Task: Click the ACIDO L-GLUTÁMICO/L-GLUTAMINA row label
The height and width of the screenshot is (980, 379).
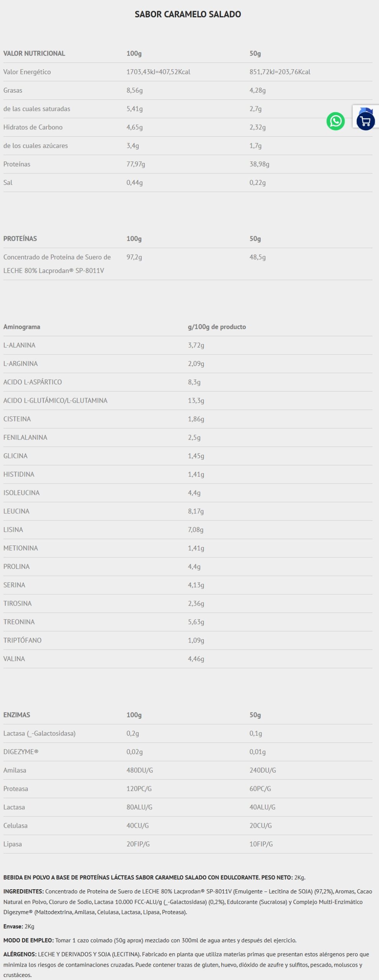Action: pos(55,400)
